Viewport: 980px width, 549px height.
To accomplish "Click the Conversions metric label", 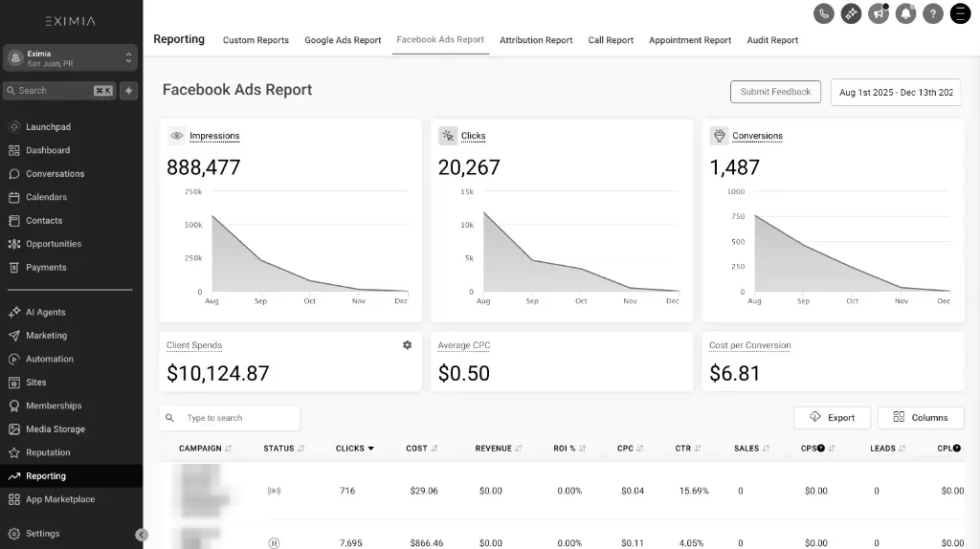I will pyautogui.click(x=758, y=136).
